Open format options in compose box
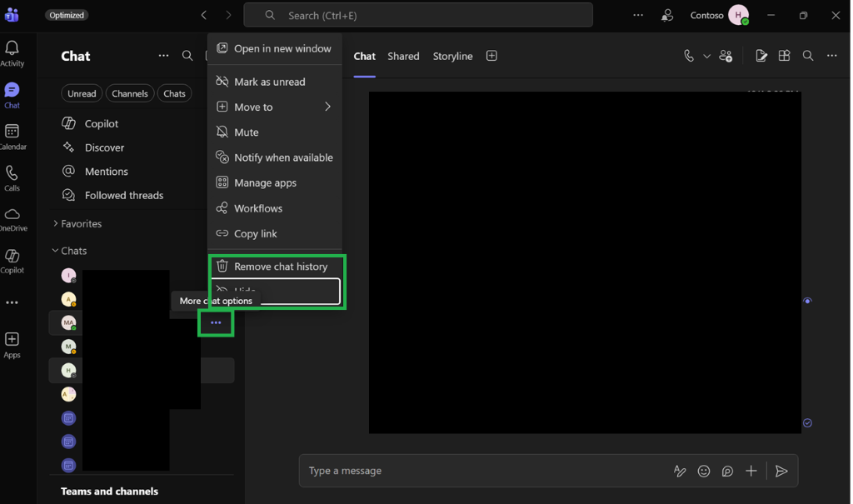Image resolution: width=853 pixels, height=504 pixels. (x=680, y=471)
